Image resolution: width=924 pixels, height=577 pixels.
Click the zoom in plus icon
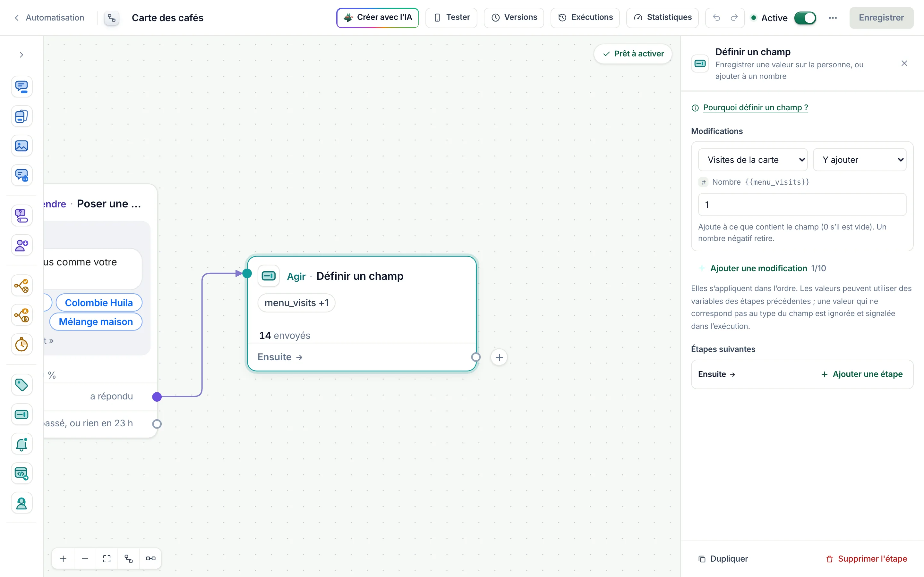pos(64,559)
